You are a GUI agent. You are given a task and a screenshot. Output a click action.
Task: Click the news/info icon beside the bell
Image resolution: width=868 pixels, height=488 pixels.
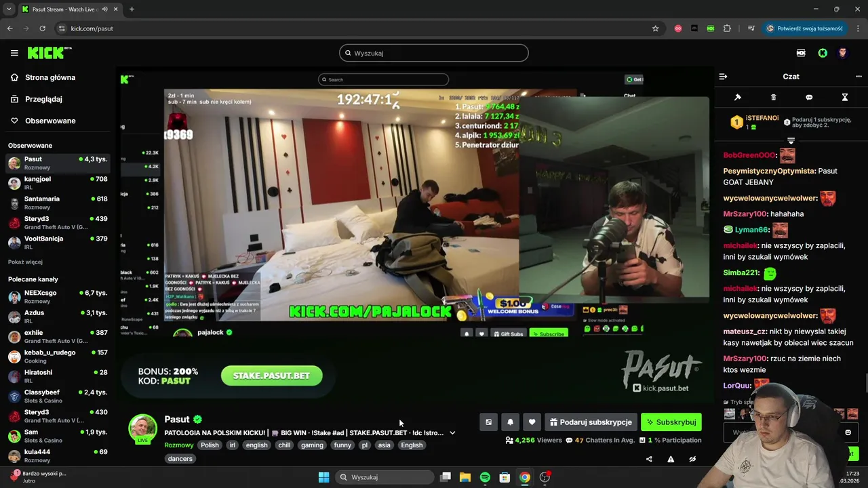click(x=488, y=422)
